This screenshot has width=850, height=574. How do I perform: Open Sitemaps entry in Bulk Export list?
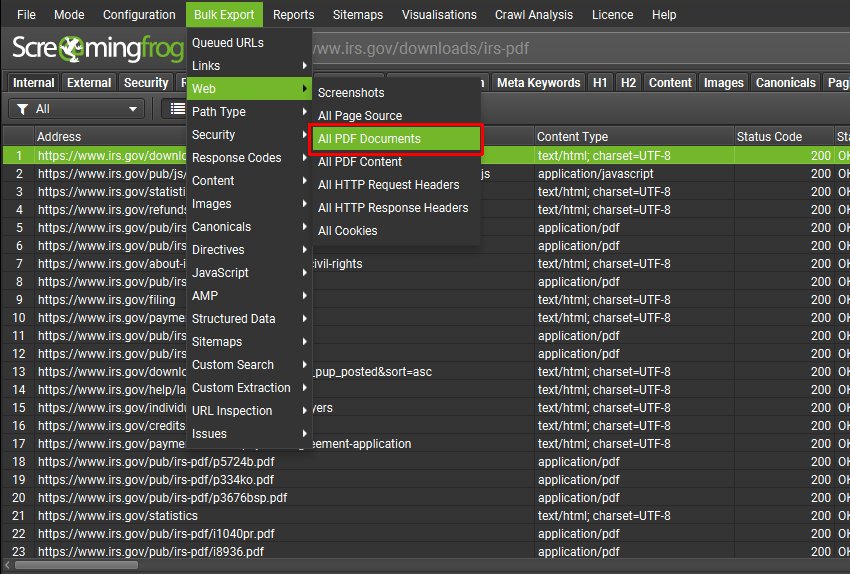tap(249, 342)
